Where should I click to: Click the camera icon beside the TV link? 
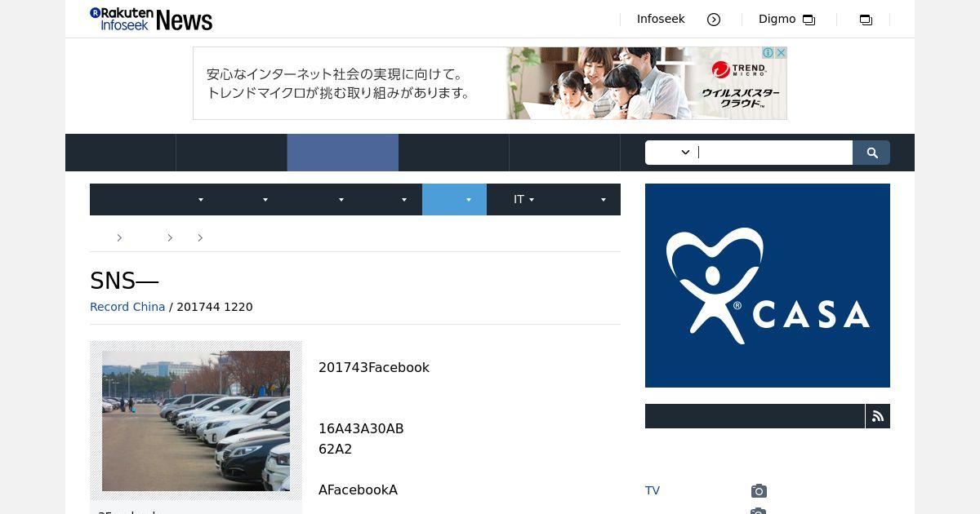[x=759, y=490]
